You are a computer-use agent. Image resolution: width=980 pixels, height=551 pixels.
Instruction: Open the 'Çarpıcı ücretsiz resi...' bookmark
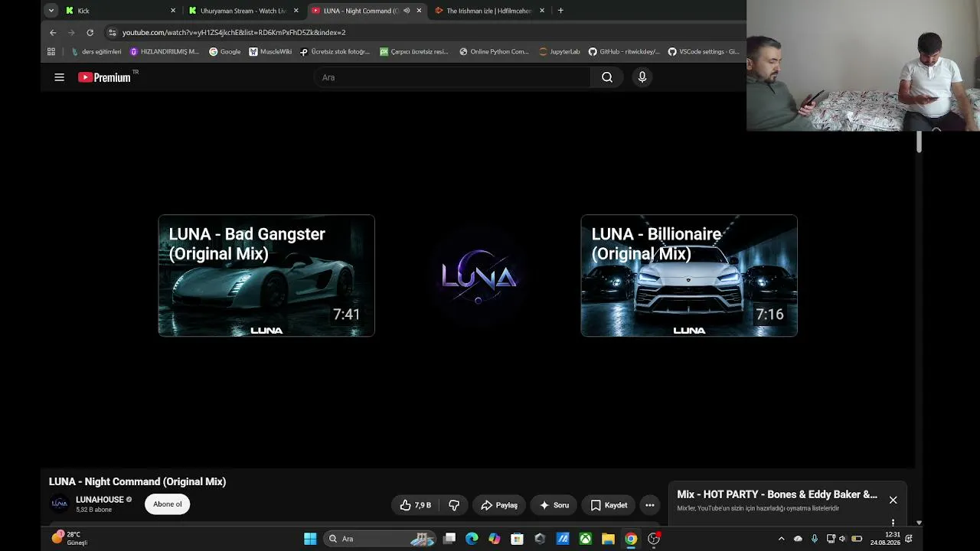[414, 51]
